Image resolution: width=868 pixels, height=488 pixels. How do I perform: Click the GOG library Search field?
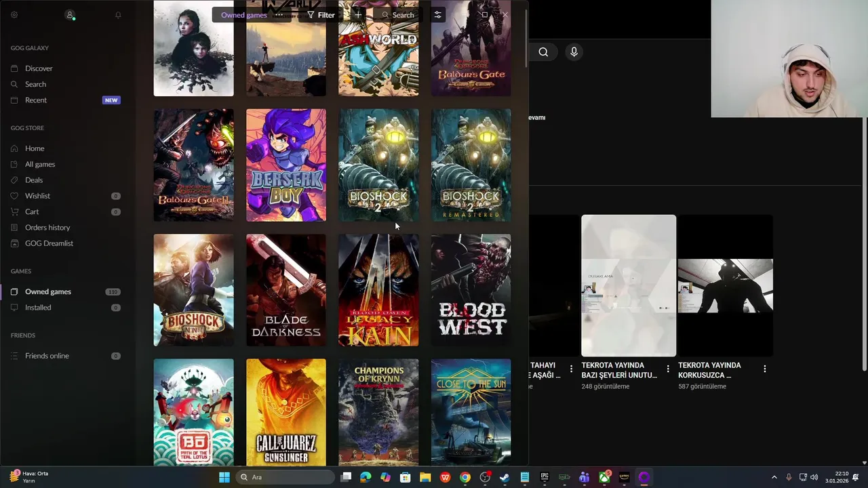pos(397,15)
